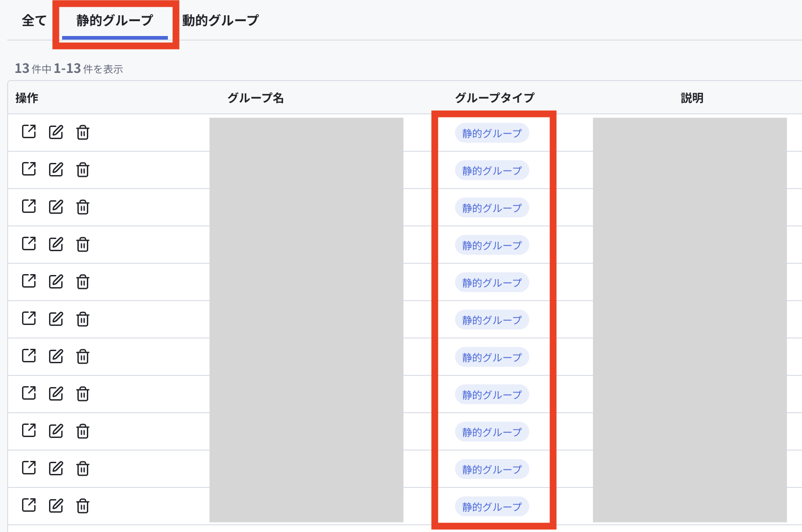
Task: Open the ninth row's group
Action: pos(29,430)
